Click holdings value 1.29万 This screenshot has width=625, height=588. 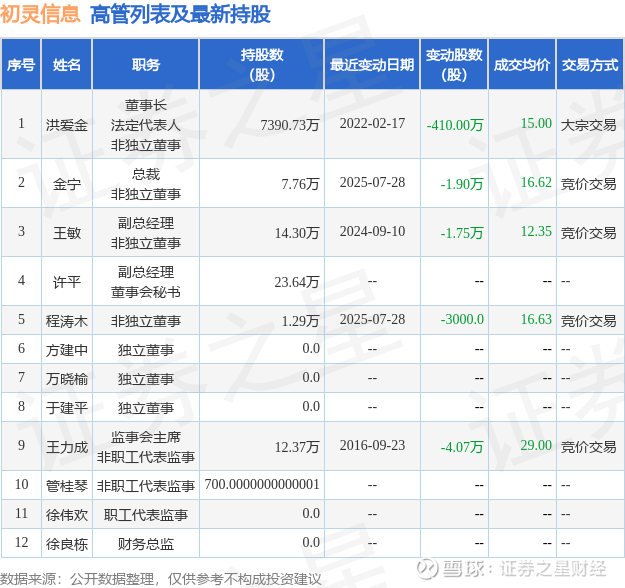(301, 321)
